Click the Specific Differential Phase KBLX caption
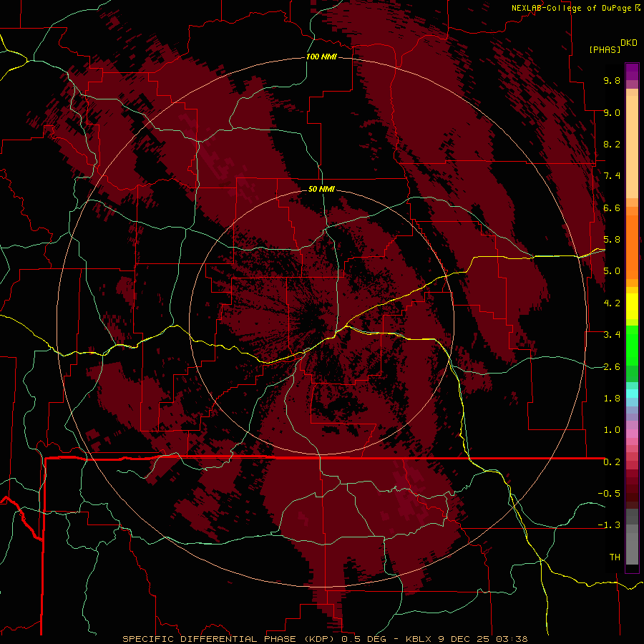 point(325,639)
